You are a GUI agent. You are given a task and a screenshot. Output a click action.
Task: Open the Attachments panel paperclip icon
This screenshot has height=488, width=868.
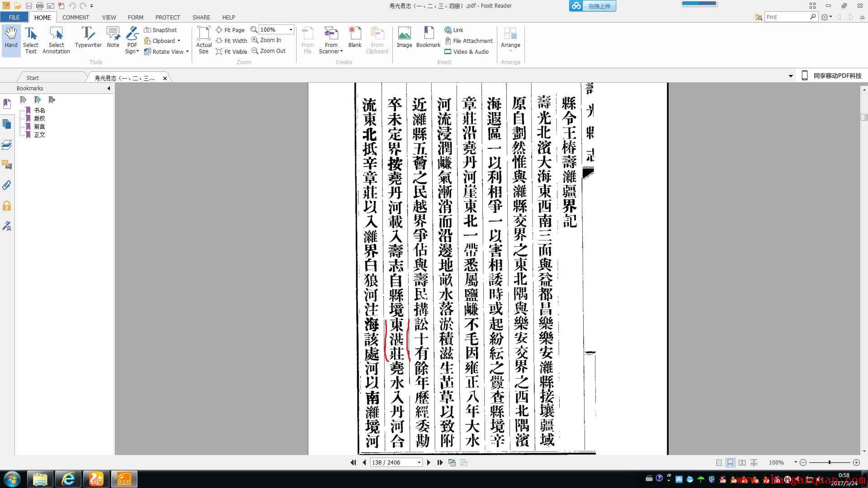click(7, 185)
